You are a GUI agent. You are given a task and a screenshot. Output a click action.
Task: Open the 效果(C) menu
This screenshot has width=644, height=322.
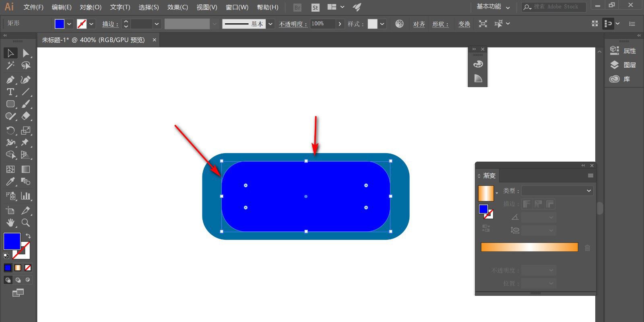(178, 7)
